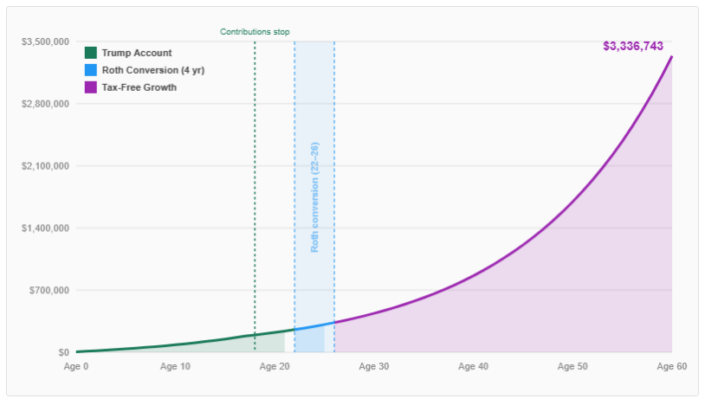Click the blue Roth Conversion legend swatch
This screenshot has width=705, height=405.
pos(91,70)
